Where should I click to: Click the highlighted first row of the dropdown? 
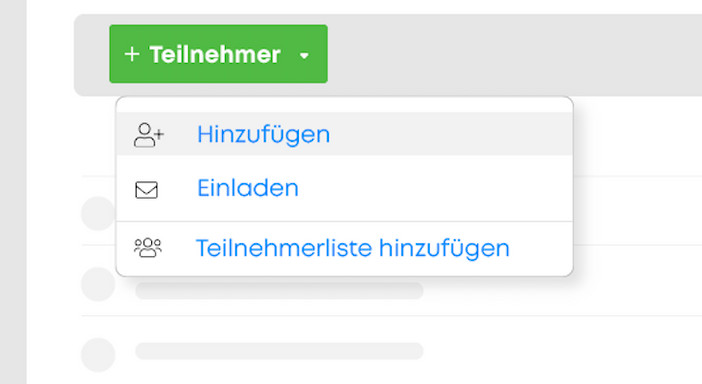pos(344,134)
